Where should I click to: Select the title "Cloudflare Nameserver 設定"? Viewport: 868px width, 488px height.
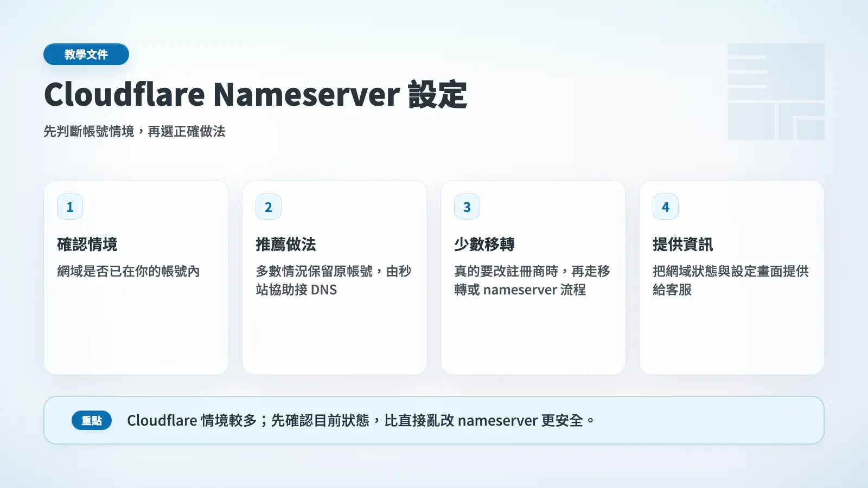click(x=256, y=94)
